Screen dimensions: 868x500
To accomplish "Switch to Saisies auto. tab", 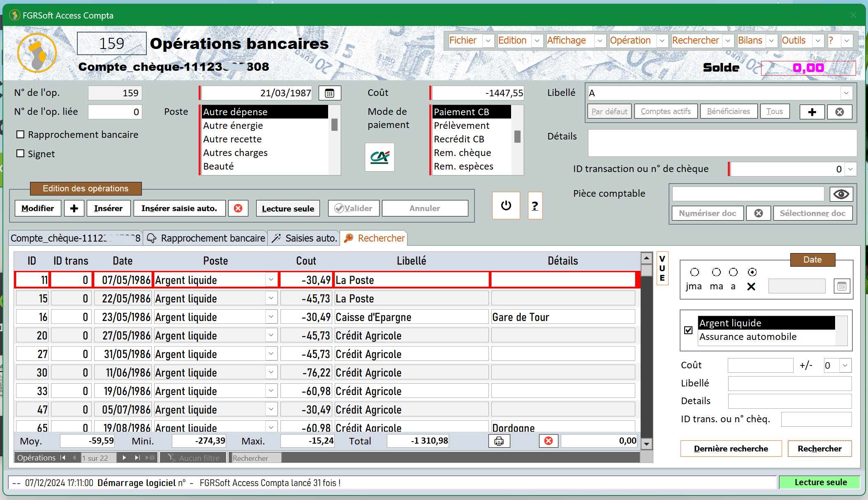I will (304, 238).
